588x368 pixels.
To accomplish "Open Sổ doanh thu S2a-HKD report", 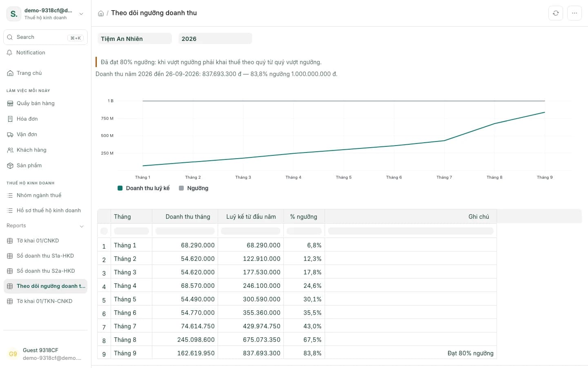I will tap(45, 271).
